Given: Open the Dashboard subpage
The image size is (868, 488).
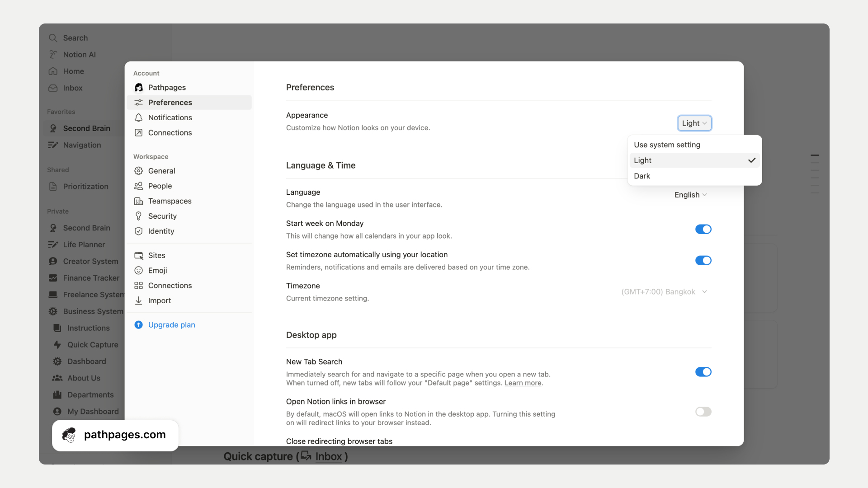Looking at the screenshot, I should (87, 361).
